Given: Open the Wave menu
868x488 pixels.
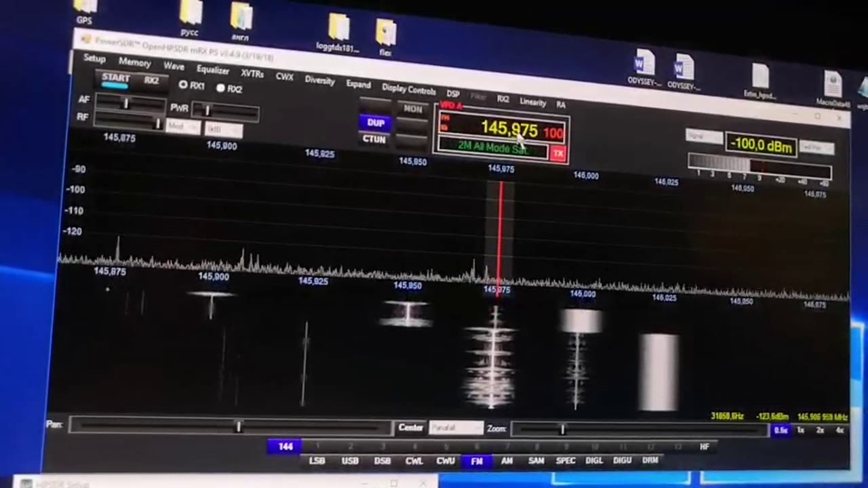Looking at the screenshot, I should pyautogui.click(x=174, y=66).
